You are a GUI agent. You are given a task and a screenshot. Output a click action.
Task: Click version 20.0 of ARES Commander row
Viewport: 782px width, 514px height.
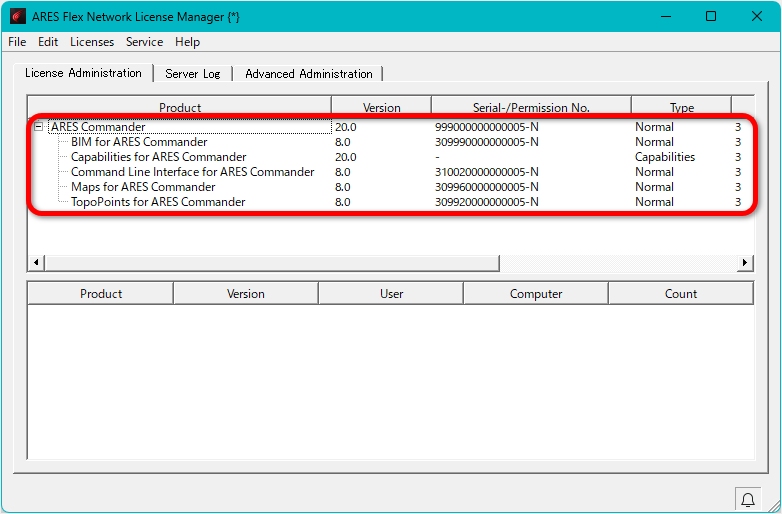(346, 127)
